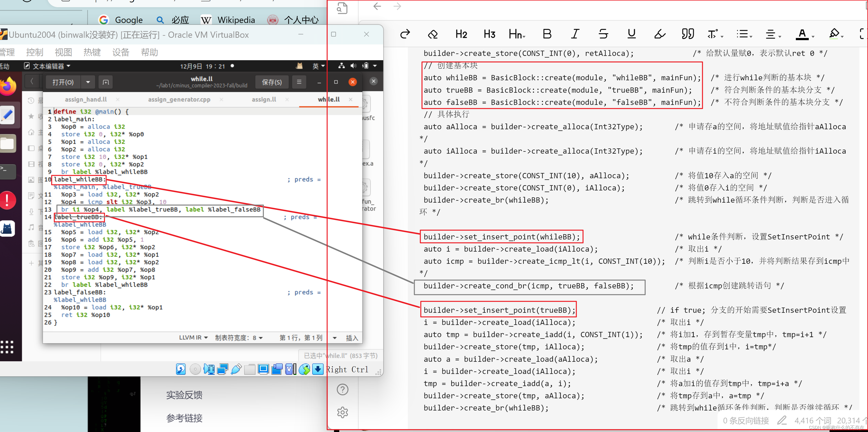
Task: Open settings gear in note sidebar
Action: click(x=342, y=412)
